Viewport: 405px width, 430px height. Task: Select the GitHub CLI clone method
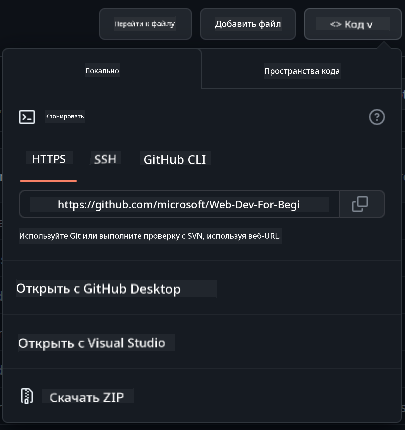175,159
